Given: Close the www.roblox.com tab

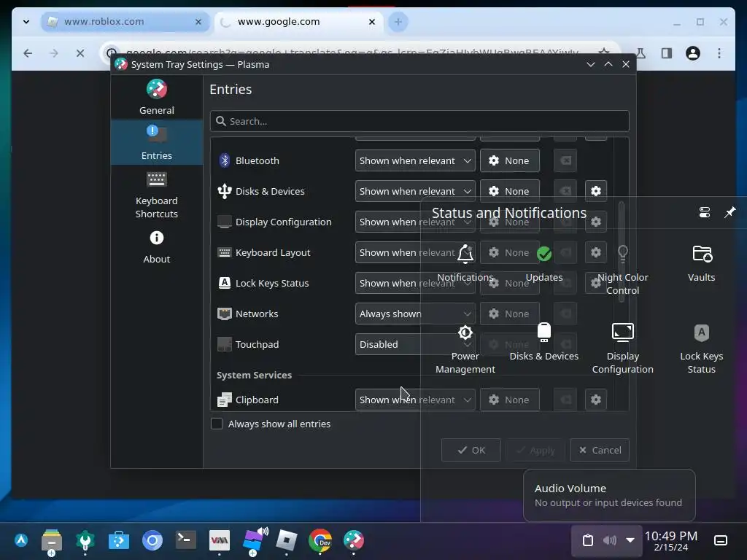Looking at the screenshot, I should click(198, 22).
